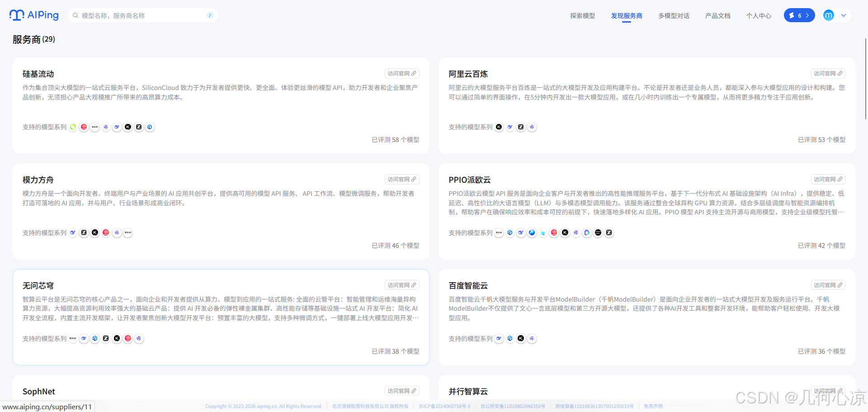Click red model icon in 硅基流动 card
The width and height of the screenshot is (868, 412).
click(84, 127)
